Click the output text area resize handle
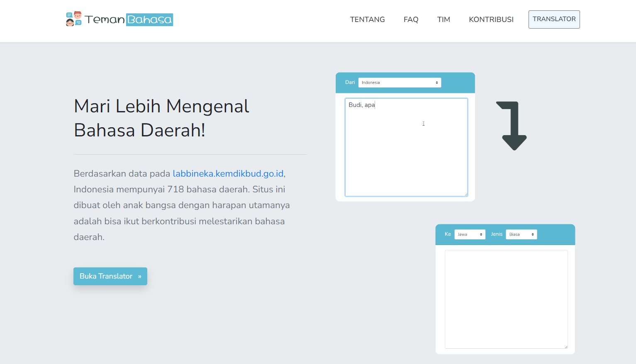The width and height of the screenshot is (636, 364). click(566, 347)
